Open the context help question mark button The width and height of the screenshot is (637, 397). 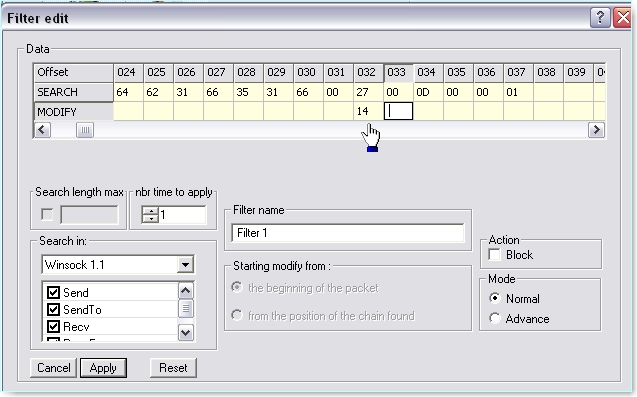tap(600, 18)
